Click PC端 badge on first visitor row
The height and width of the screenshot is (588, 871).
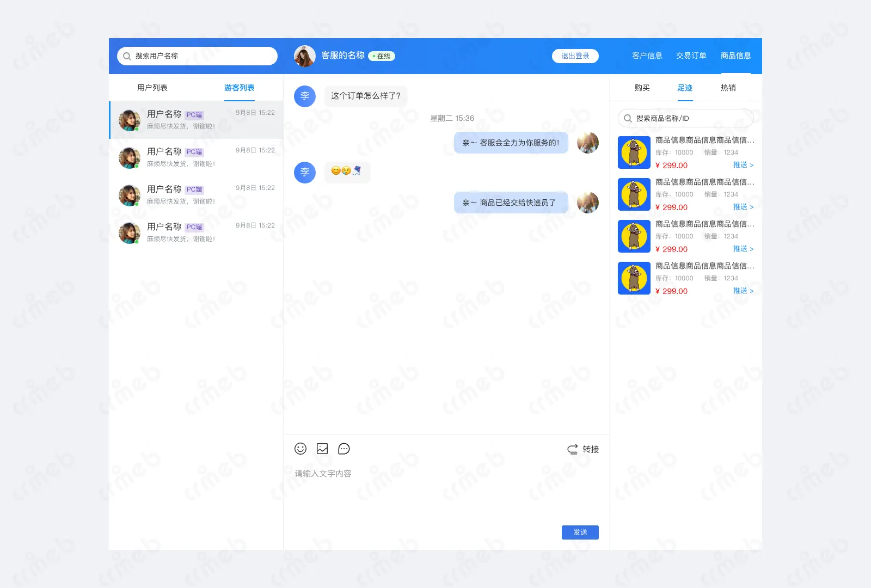(194, 115)
